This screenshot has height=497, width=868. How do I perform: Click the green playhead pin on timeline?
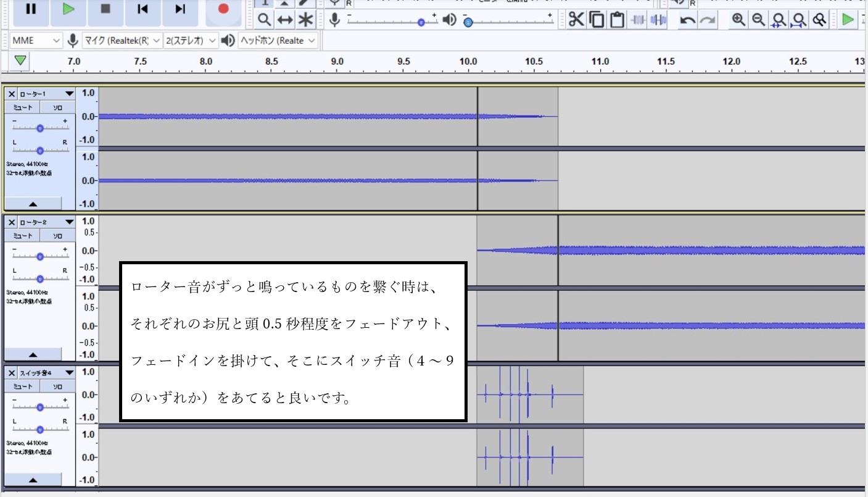point(21,61)
